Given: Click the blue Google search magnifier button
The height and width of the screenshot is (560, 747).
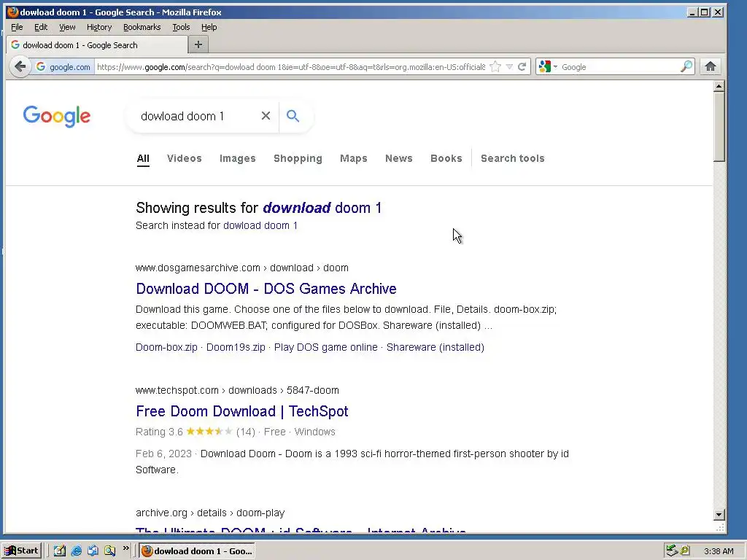Looking at the screenshot, I should pos(293,116).
